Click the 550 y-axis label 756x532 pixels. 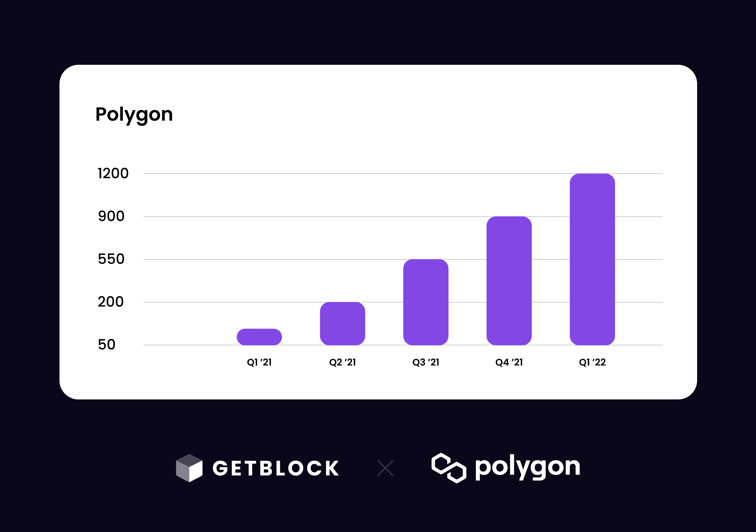click(x=111, y=259)
